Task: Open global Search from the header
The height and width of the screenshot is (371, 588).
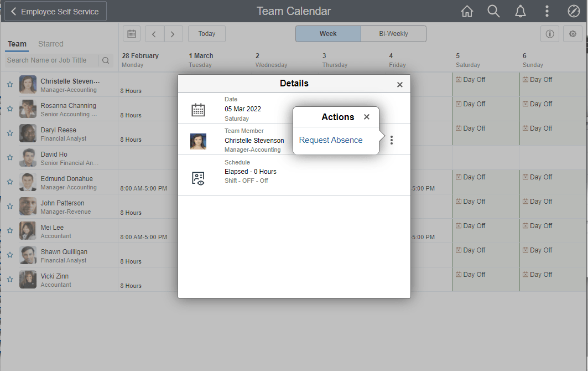Action: [493, 11]
